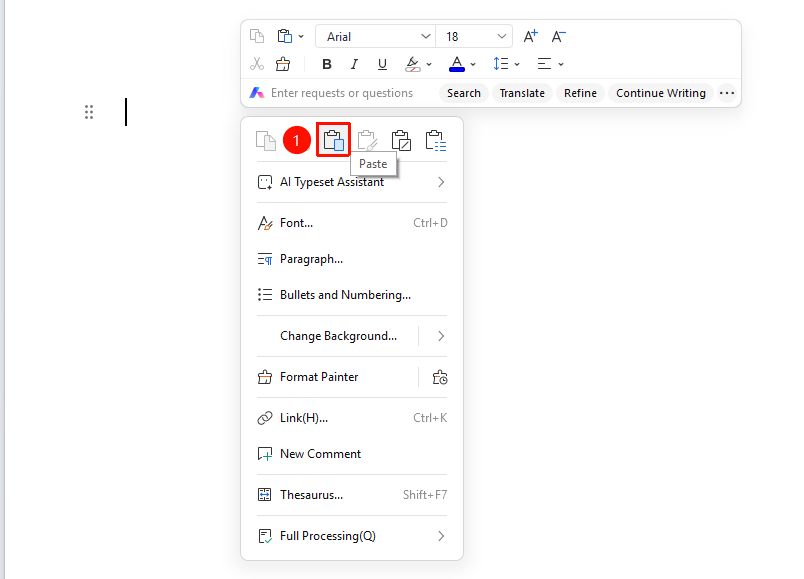This screenshot has height=579, width=804.
Task: Click the paragraph alignment icon
Action: (x=545, y=64)
